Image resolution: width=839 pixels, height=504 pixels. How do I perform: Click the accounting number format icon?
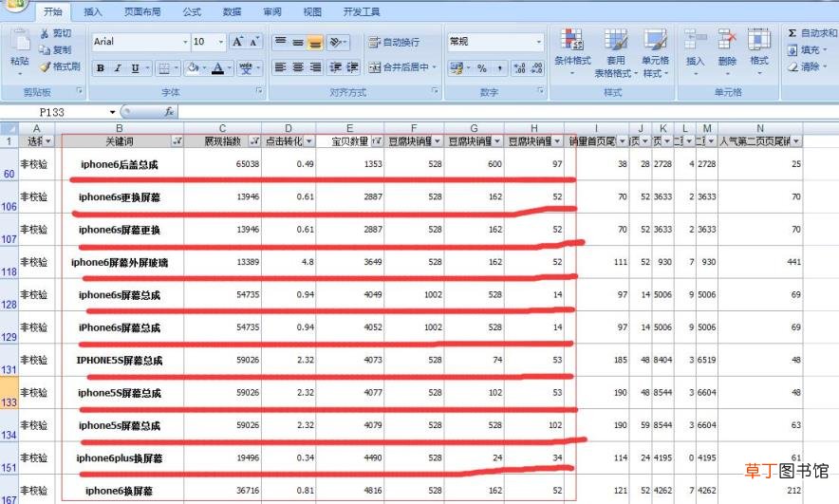tap(457, 68)
